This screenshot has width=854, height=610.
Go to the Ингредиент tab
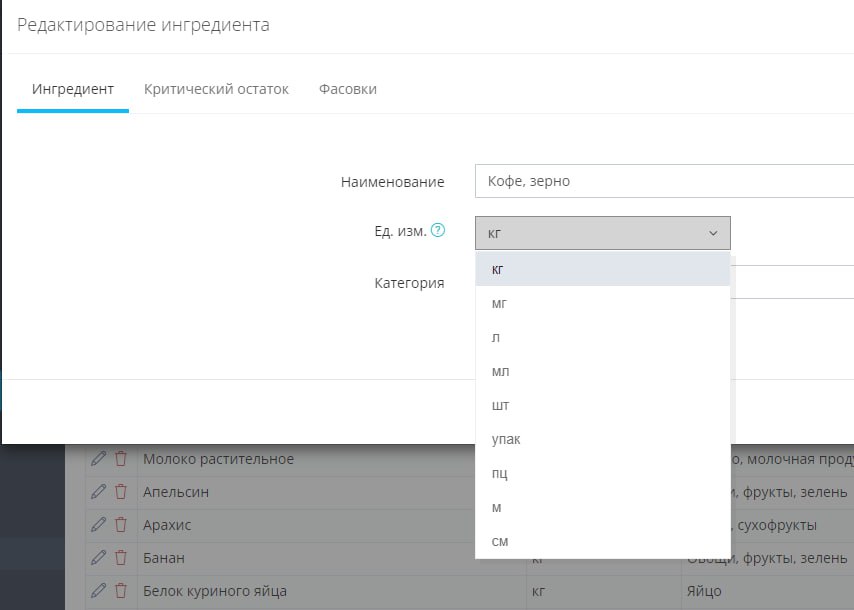click(73, 89)
